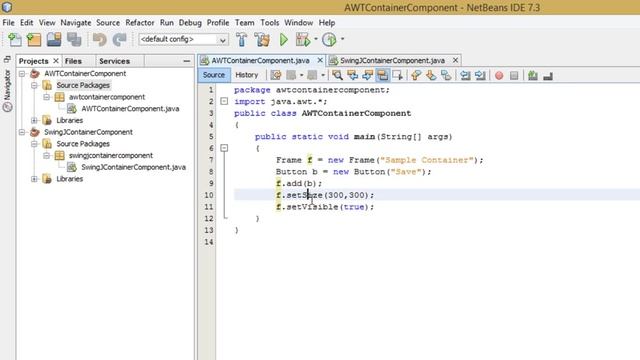This screenshot has height=360, width=640.
Task: Switch to SwingJContainerComponent.java editor tab
Action: tap(392, 60)
